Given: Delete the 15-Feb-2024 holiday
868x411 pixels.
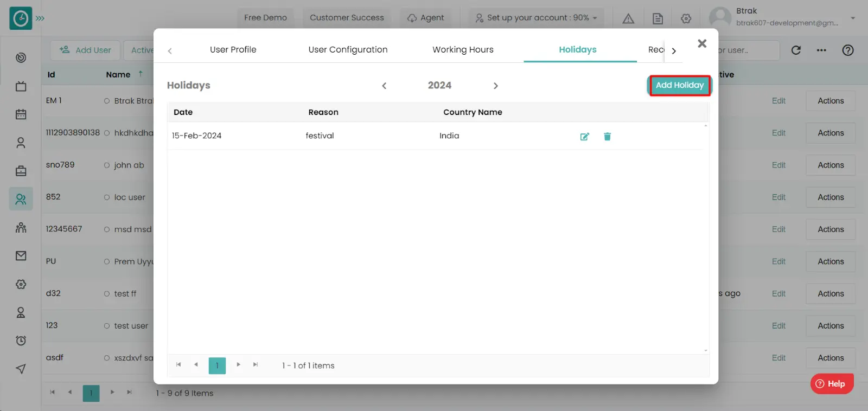Looking at the screenshot, I should (x=607, y=137).
